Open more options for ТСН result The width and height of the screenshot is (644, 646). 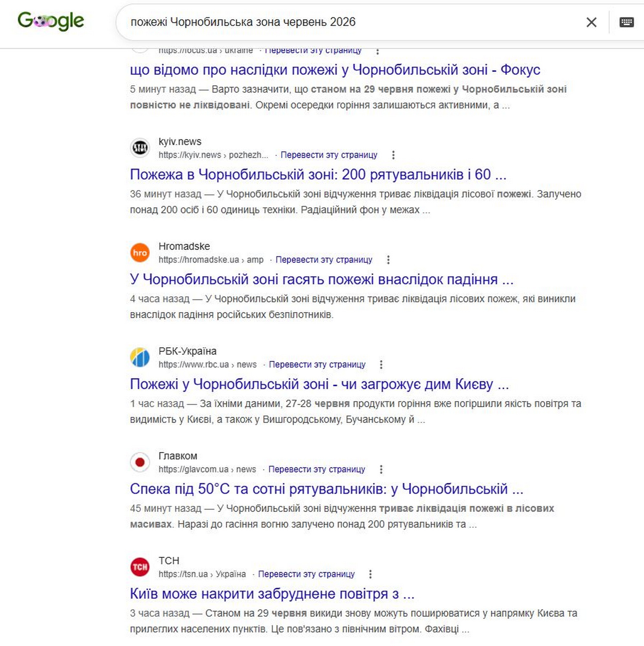pyautogui.click(x=370, y=574)
